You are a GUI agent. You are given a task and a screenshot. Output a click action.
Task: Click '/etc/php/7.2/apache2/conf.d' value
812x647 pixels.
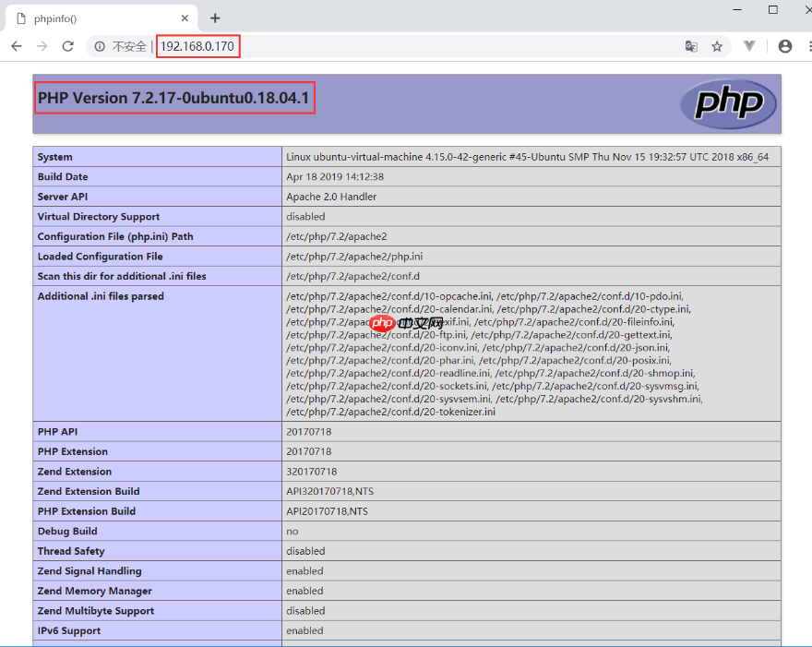(353, 276)
